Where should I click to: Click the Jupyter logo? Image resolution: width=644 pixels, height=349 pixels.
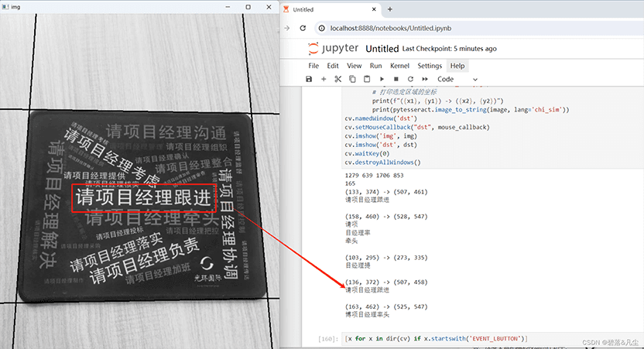pos(333,49)
